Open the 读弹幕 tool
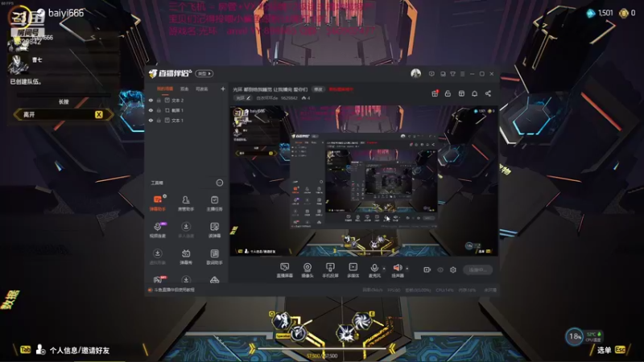Image resolution: width=644 pixels, height=362 pixels. (214, 230)
